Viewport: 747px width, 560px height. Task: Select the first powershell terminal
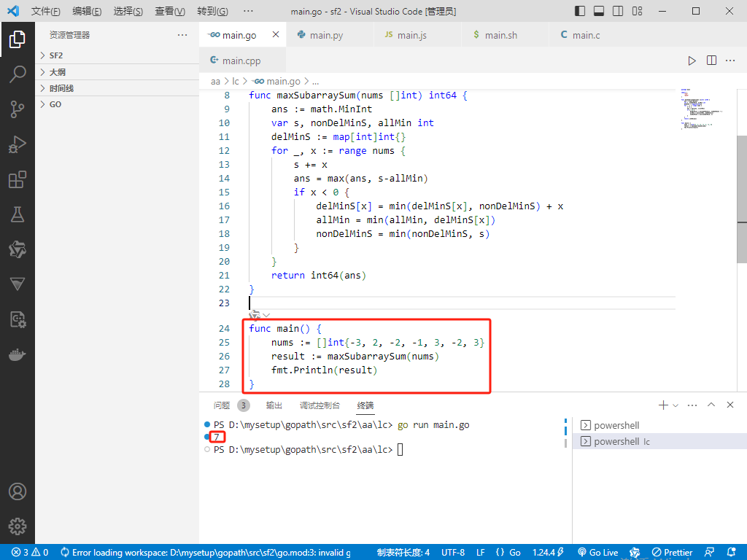coord(659,425)
